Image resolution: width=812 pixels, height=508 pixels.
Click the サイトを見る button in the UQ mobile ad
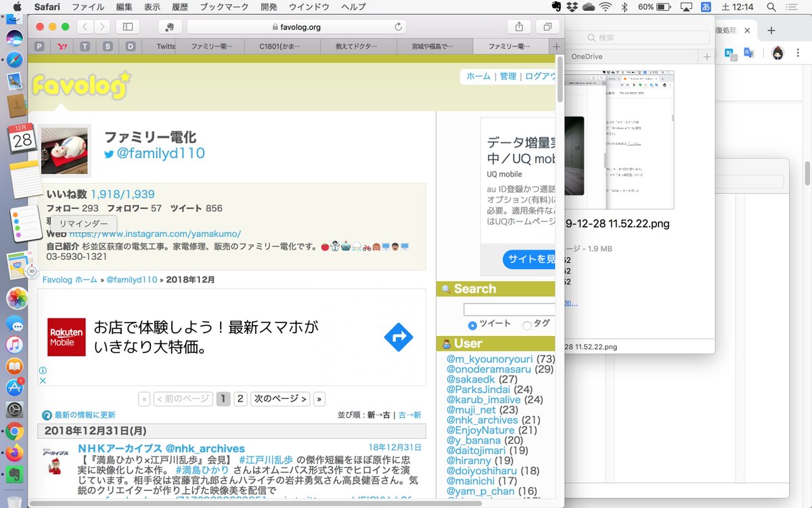[x=531, y=259]
